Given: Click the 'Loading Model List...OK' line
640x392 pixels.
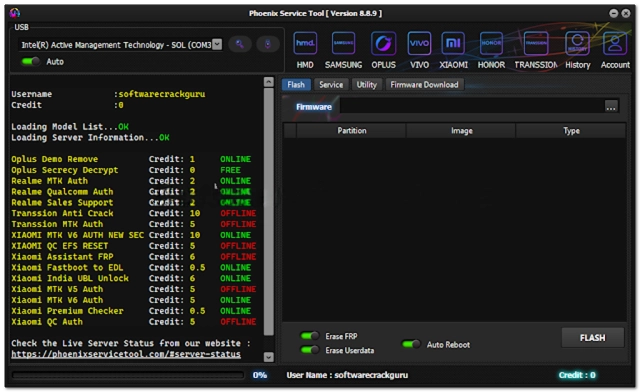Looking at the screenshot, I should pyautogui.click(x=70, y=127).
